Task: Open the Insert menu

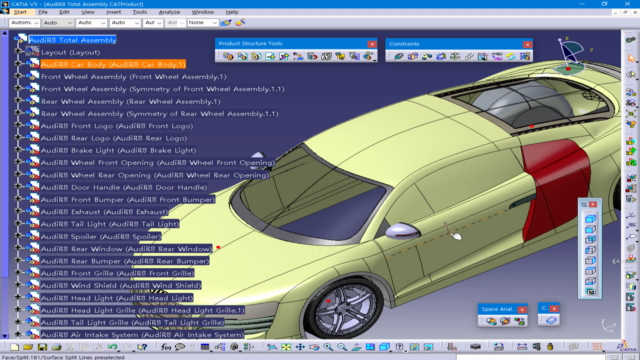Action: tap(113, 12)
